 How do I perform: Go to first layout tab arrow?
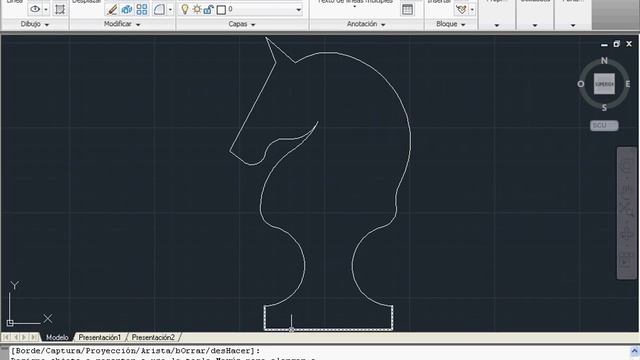coord(7,337)
